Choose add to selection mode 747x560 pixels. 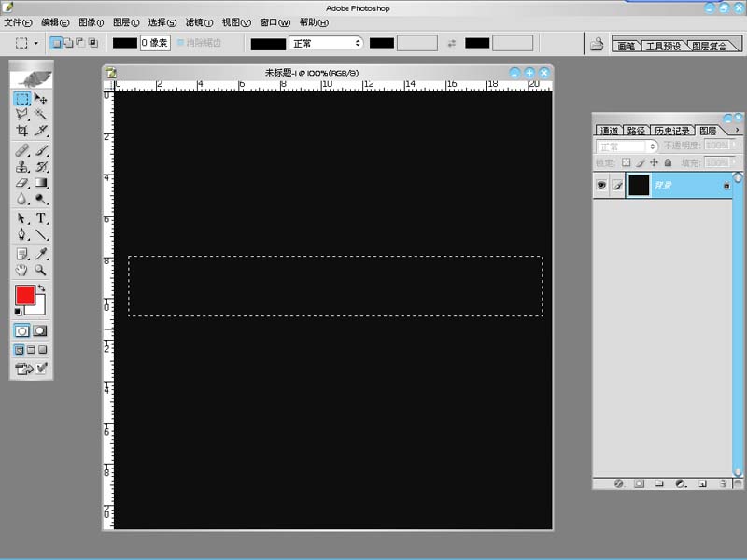point(68,43)
